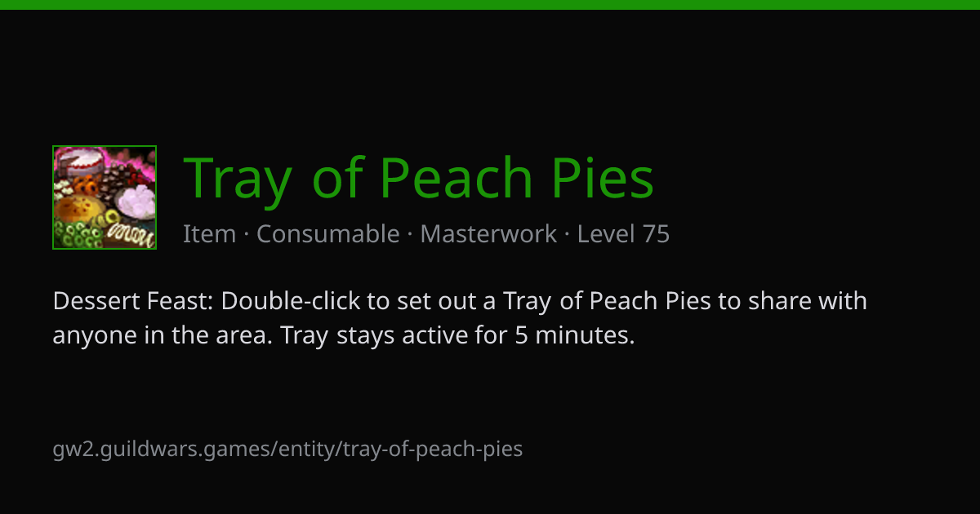Select 'Double-click to set out' phrase
This screenshot has height=514, width=980.
point(350,301)
